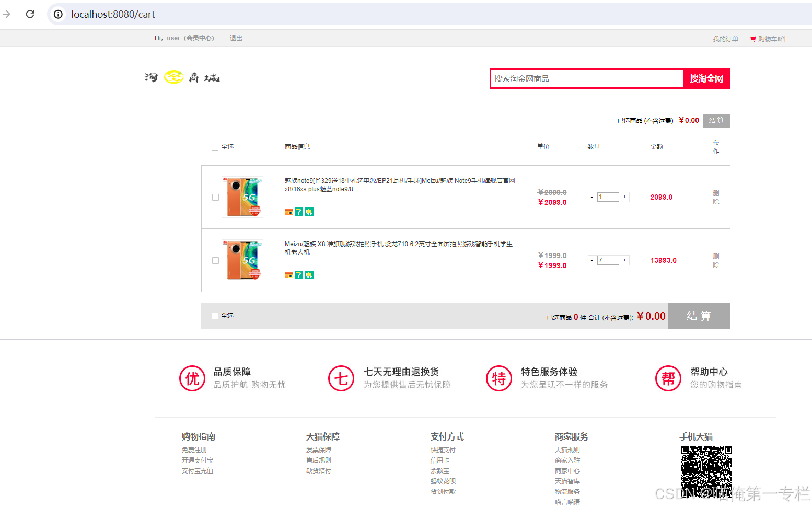
Task: Click 余额宝 footer link
Action: point(440,470)
